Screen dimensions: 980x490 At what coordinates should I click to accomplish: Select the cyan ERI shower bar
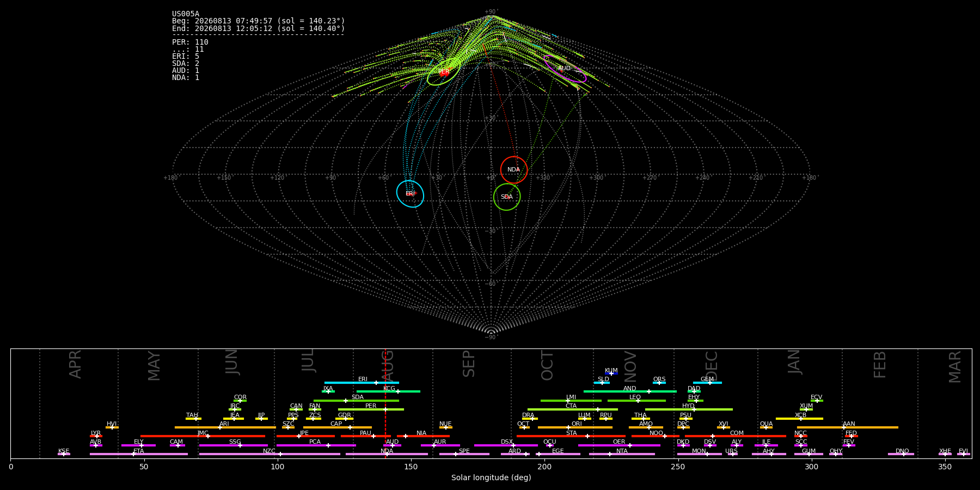click(362, 383)
